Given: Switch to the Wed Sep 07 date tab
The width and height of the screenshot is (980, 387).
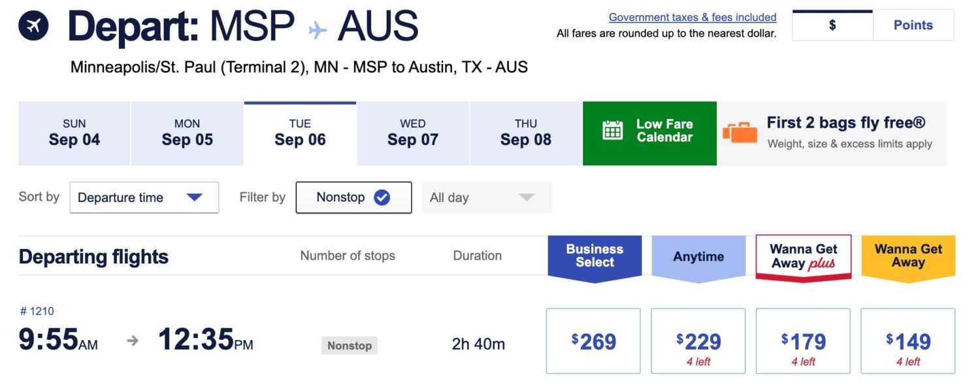Looking at the screenshot, I should pyautogui.click(x=413, y=133).
